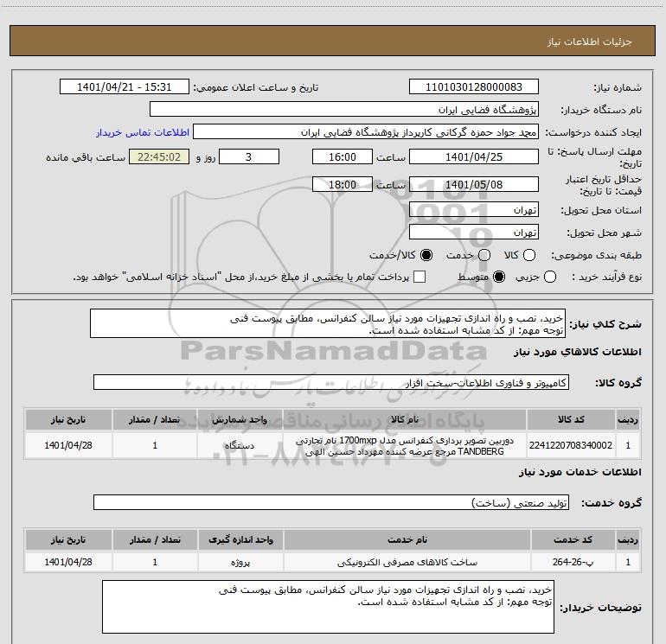The width and height of the screenshot is (666, 644).
Task: Click goods table header تعداد / مقدار
Action: (155, 419)
